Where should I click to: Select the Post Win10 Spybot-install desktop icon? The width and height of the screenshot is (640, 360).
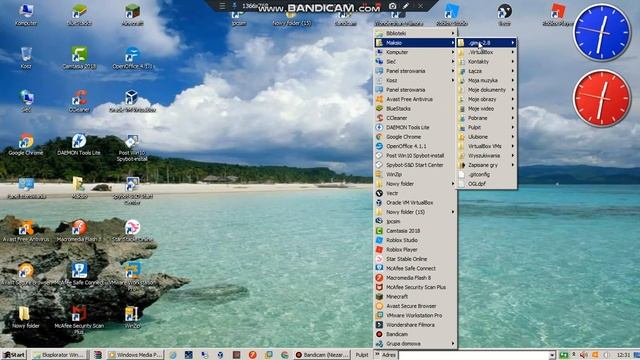[x=132, y=148]
